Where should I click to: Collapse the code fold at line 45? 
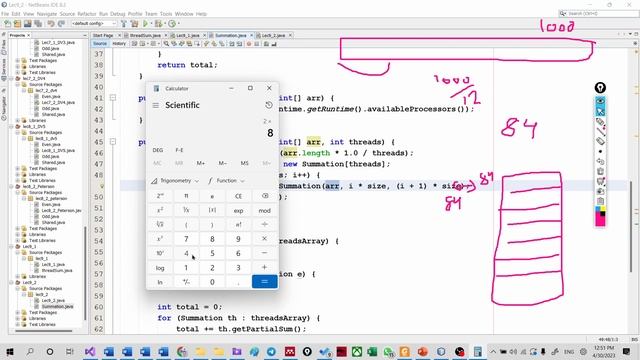coord(113,142)
